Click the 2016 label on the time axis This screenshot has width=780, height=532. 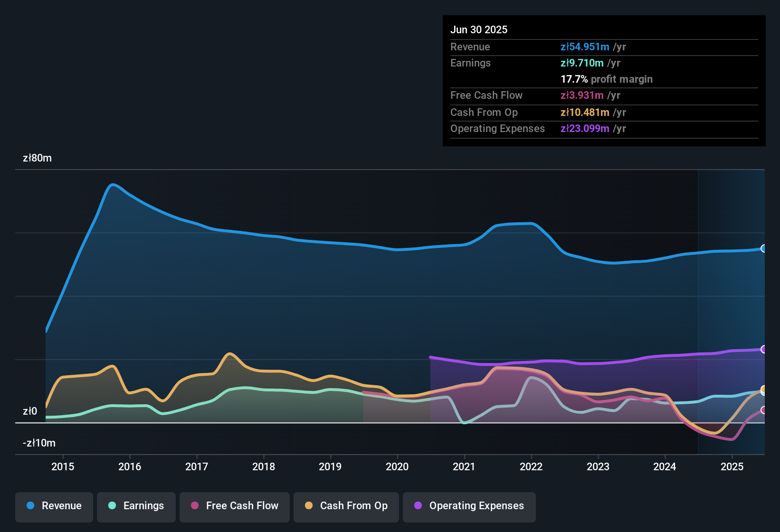point(130,466)
